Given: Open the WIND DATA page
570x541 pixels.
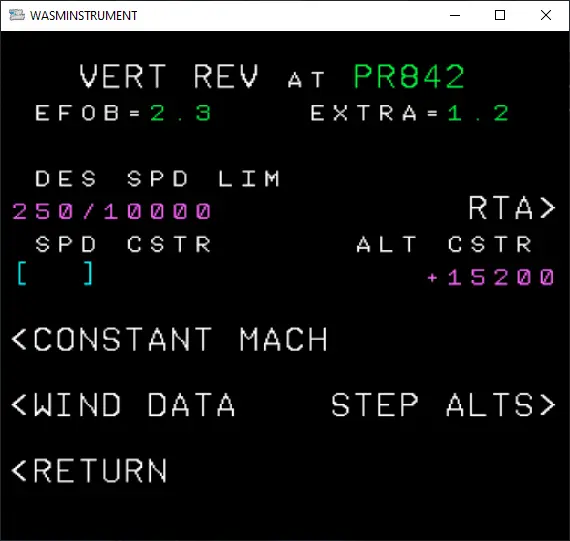Looking at the screenshot, I should tap(123, 404).
